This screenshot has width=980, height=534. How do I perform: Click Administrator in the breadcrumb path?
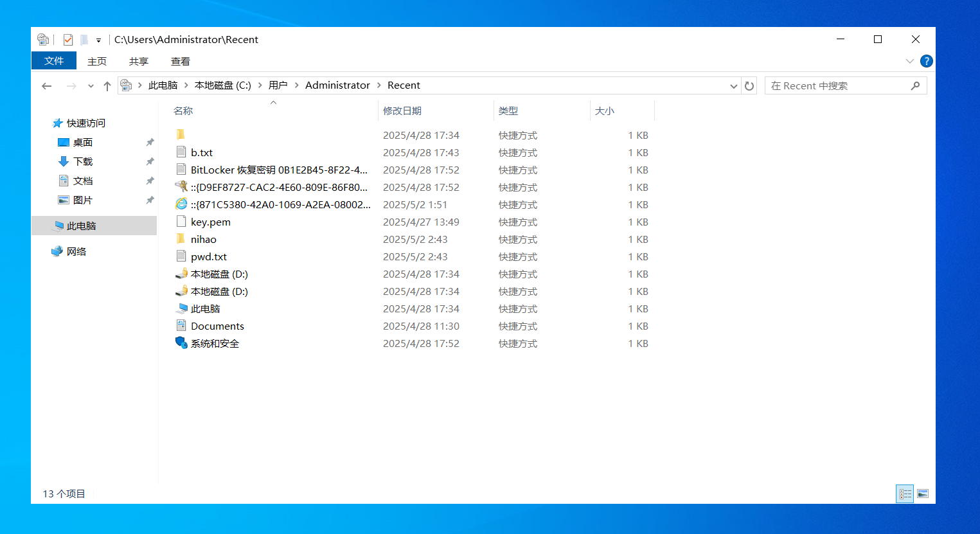[x=337, y=85]
